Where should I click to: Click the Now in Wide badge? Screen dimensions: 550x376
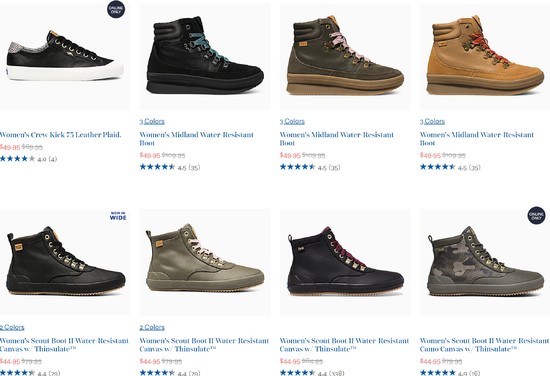(118, 216)
